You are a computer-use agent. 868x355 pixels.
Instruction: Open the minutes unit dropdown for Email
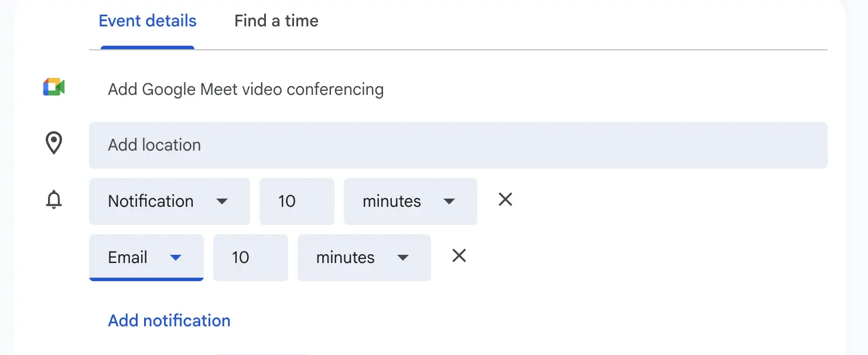point(364,257)
